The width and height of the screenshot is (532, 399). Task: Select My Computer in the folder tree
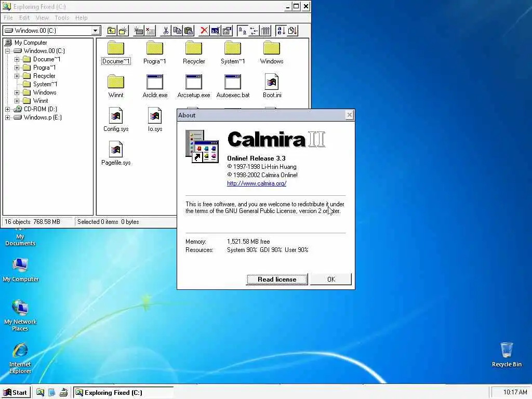coord(31,43)
